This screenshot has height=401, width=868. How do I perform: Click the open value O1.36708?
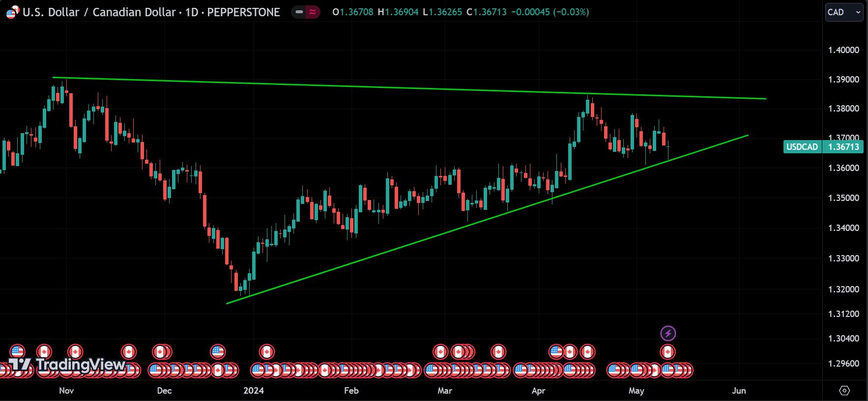[353, 12]
